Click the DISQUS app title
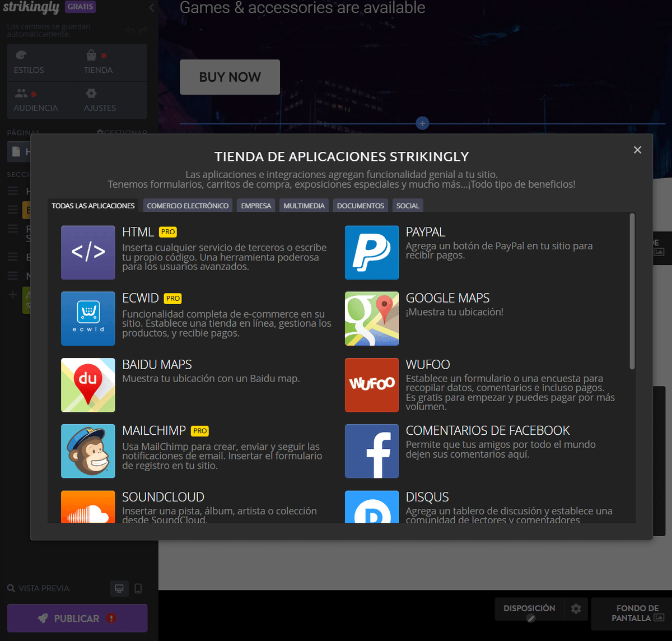The width and height of the screenshot is (672, 641). tap(427, 497)
